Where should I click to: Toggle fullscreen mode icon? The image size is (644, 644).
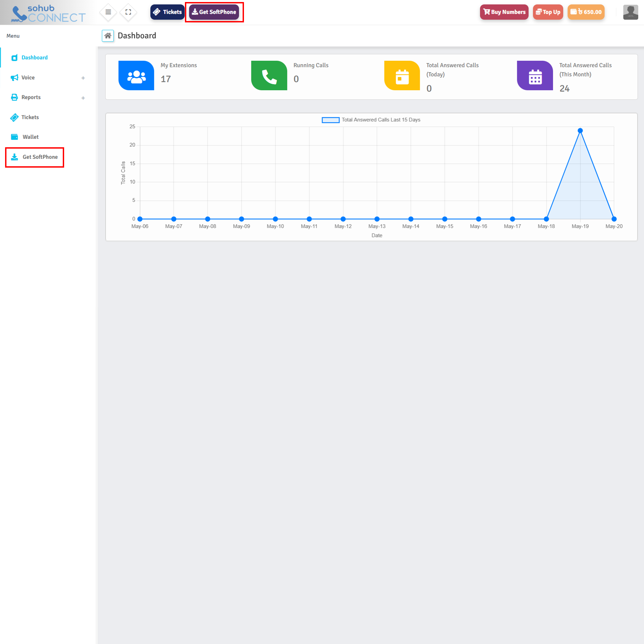pyautogui.click(x=128, y=12)
